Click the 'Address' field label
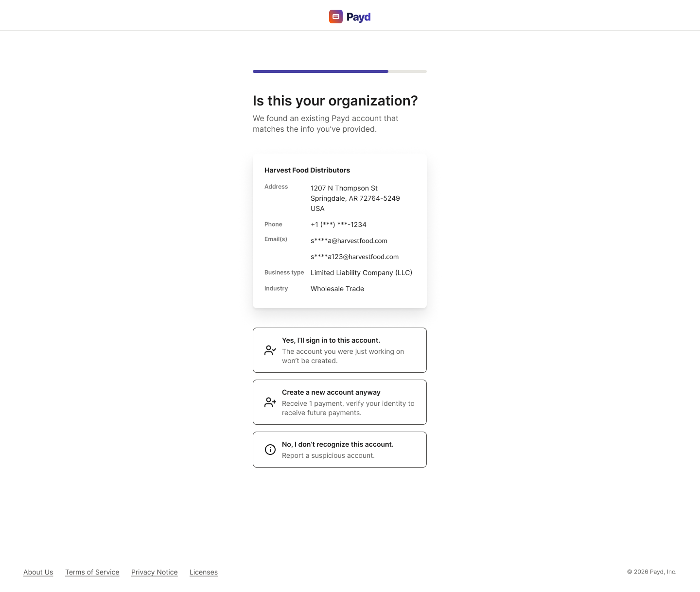The height and width of the screenshot is (592, 700). point(276,187)
